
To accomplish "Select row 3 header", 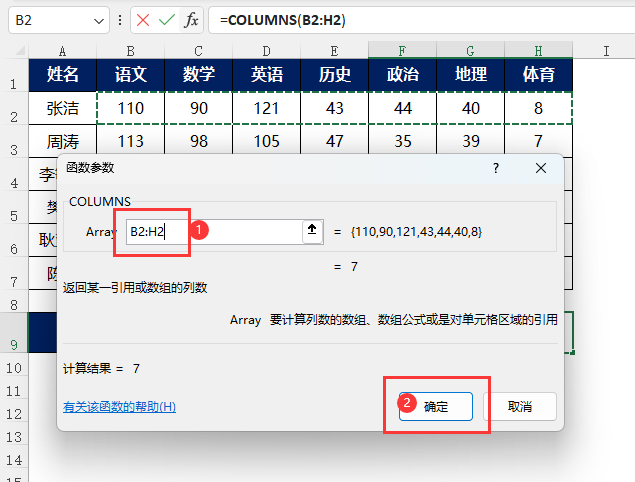I will tap(14, 141).
